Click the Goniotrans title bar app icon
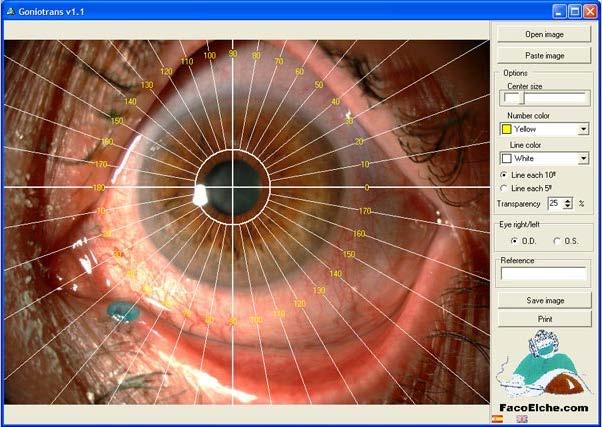The height and width of the screenshot is (427, 602). (10, 11)
